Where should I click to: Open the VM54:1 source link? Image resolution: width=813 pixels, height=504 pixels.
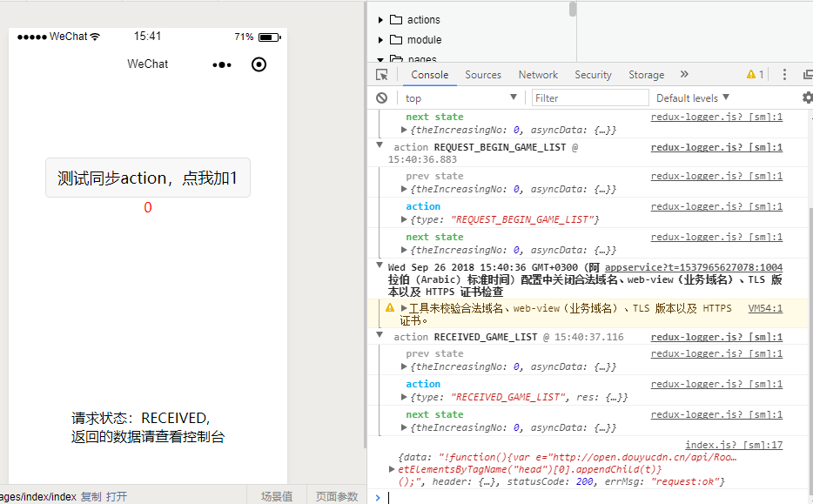[x=765, y=308]
